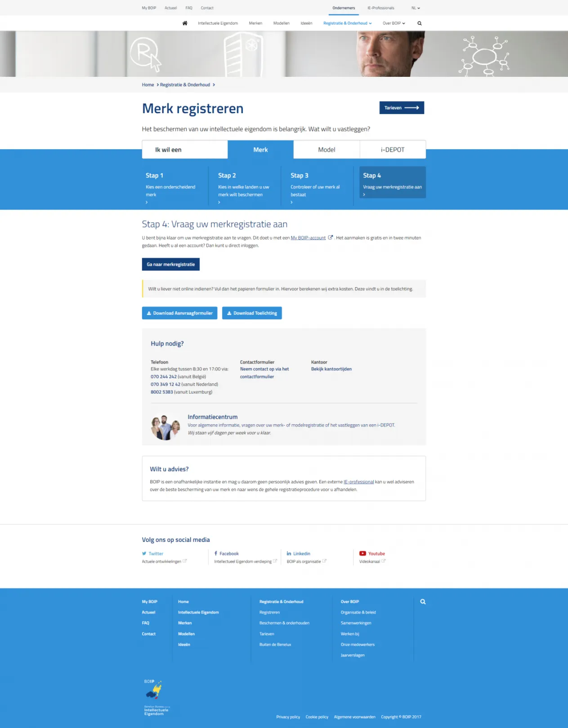Open the My BOIP link in the top bar
The height and width of the screenshot is (728, 568).
click(149, 8)
